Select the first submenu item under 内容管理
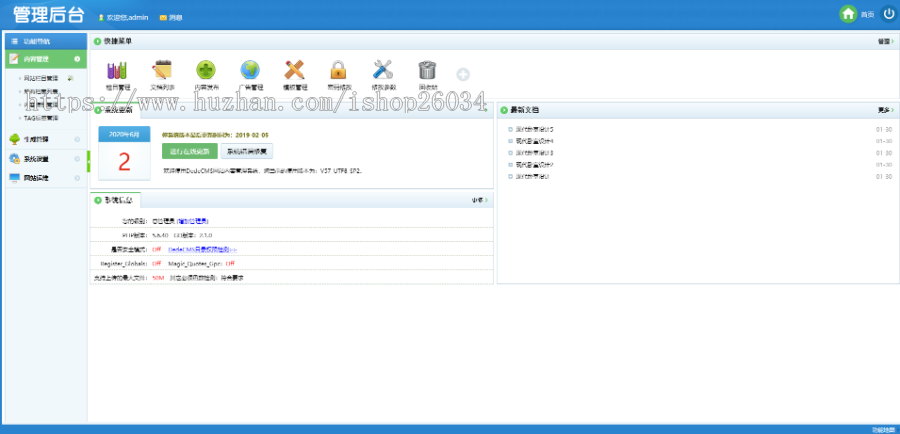This screenshot has width=900, height=434. pyautogui.click(x=41, y=77)
